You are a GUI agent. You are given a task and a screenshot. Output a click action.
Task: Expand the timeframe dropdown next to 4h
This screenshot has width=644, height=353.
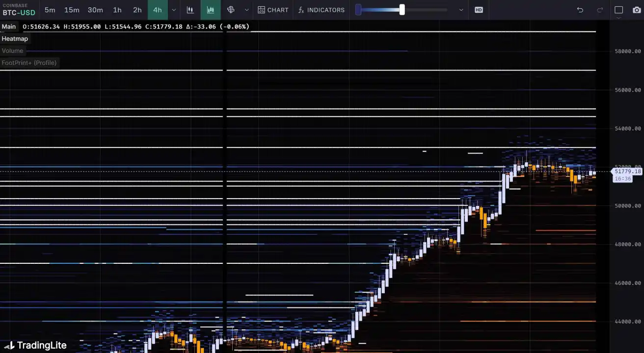pos(174,10)
